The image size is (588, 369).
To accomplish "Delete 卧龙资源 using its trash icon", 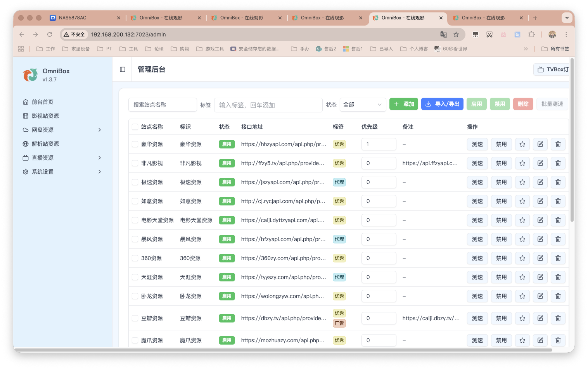I will pos(558,296).
